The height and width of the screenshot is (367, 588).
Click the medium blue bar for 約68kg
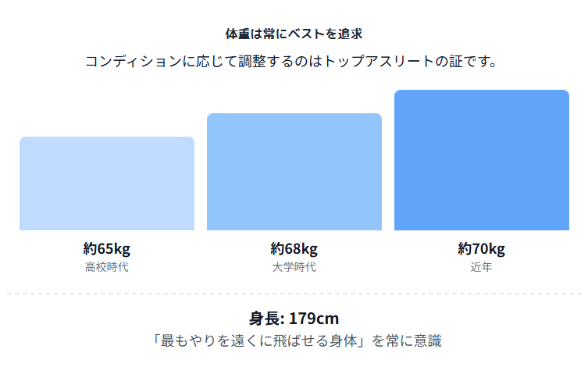click(x=294, y=172)
